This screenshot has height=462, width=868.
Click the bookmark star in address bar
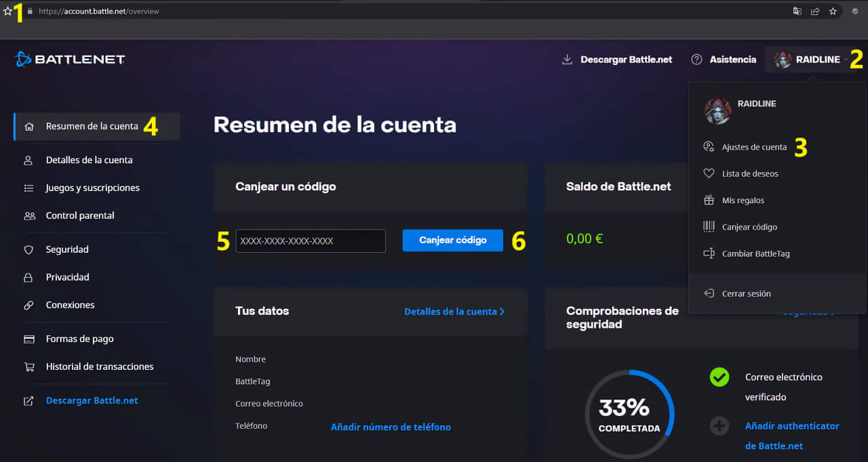[x=833, y=12]
